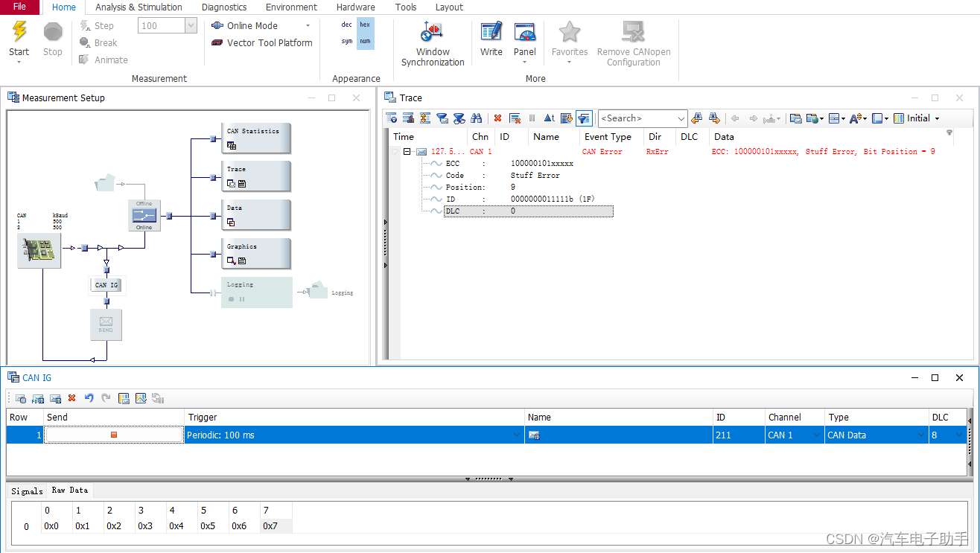Switch to the Raw Data tab
980x553 pixels.
(69, 490)
